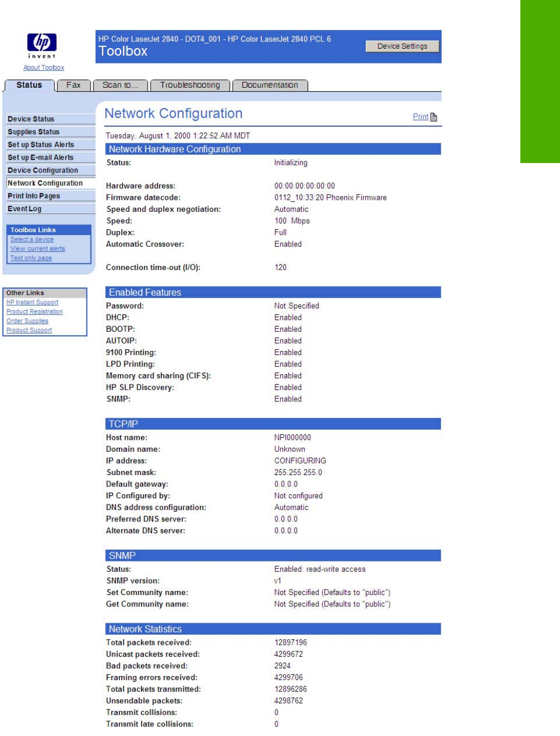Viewport: 560px width, 736px height.
Task: Click firmware datecode value 0112_10:33:20 Phoenix Firmware
Action: click(x=331, y=198)
